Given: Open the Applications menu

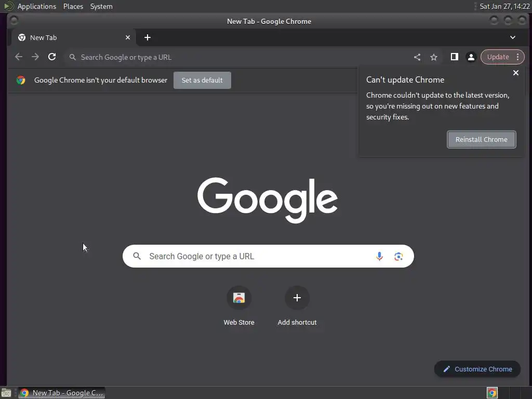Looking at the screenshot, I should [x=37, y=6].
